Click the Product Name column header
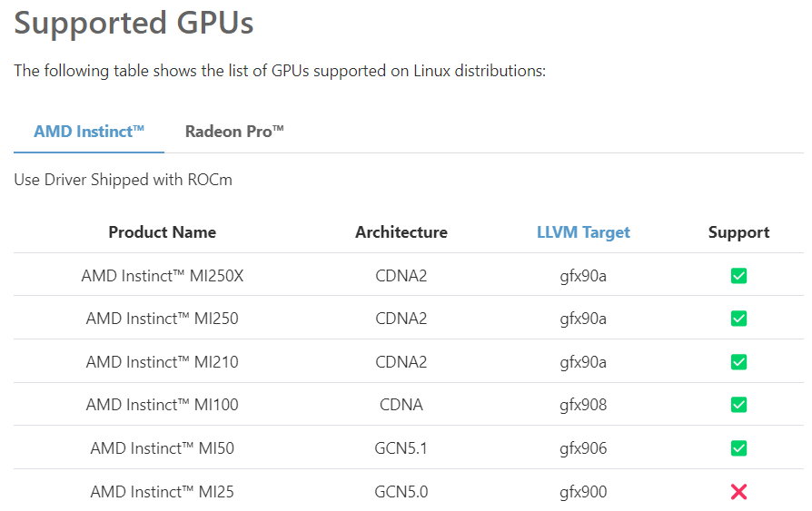The width and height of the screenshot is (812, 511). coord(163,232)
